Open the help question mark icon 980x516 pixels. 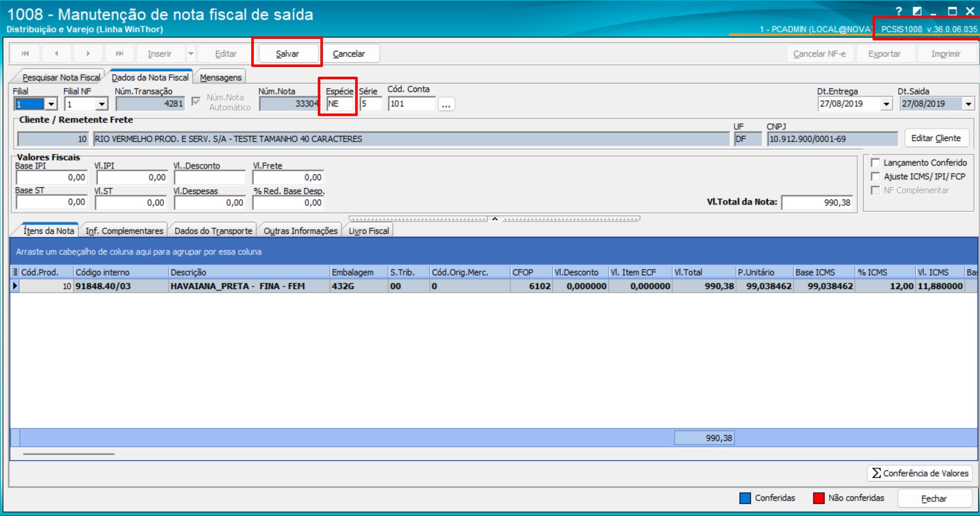click(x=899, y=11)
